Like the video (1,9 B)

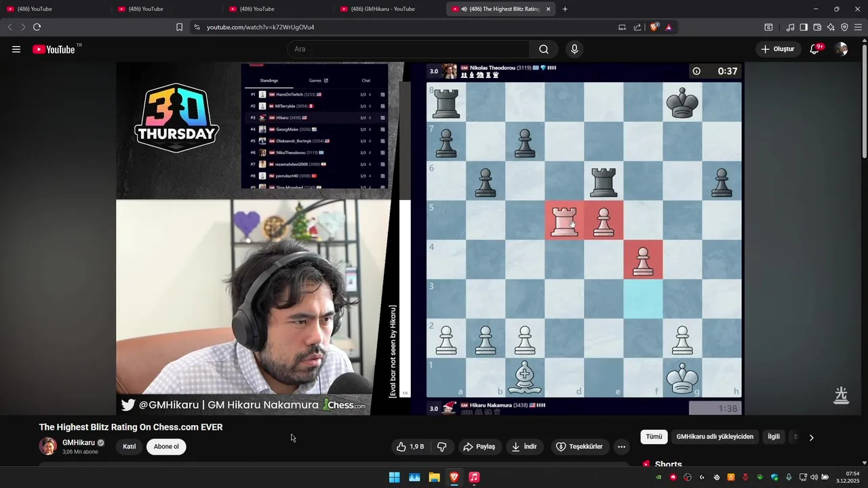point(410,447)
